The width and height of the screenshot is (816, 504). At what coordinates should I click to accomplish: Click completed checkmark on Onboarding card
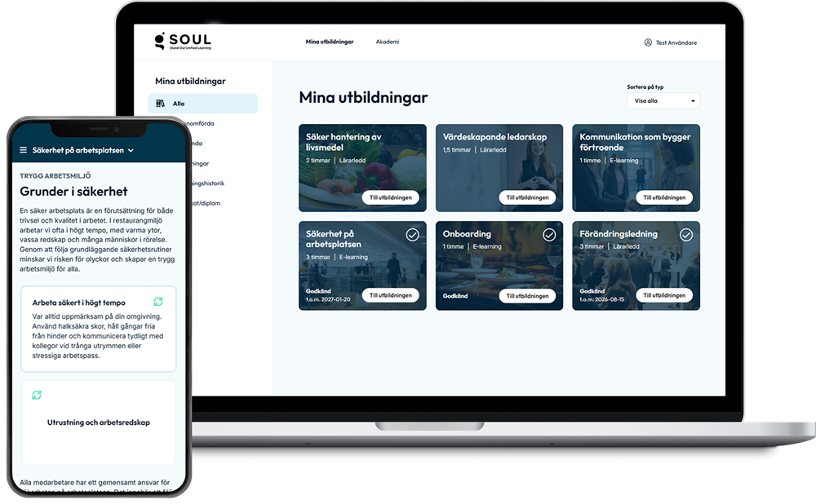point(549,235)
